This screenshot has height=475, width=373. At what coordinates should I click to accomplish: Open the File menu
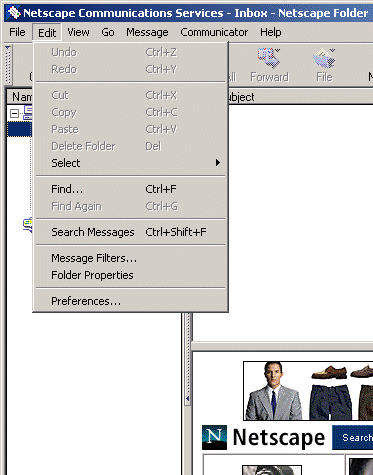[x=17, y=32]
